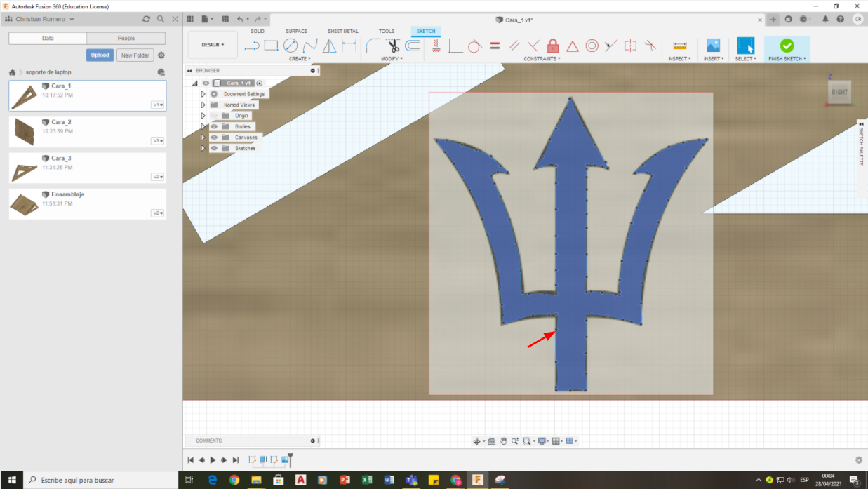Expand the Sketches folder node
This screenshot has width=868, height=489.
coord(203,148)
